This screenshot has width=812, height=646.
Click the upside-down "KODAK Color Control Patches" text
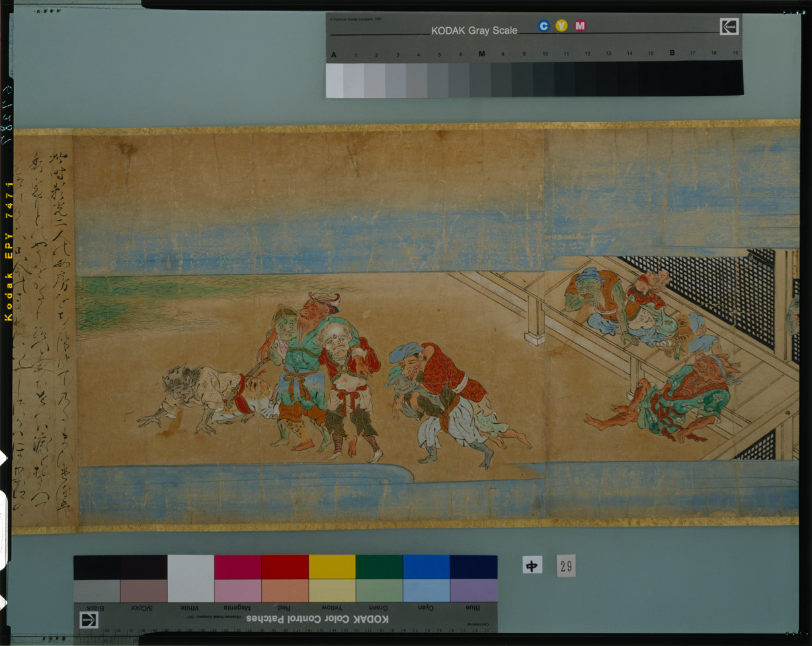tap(317, 620)
